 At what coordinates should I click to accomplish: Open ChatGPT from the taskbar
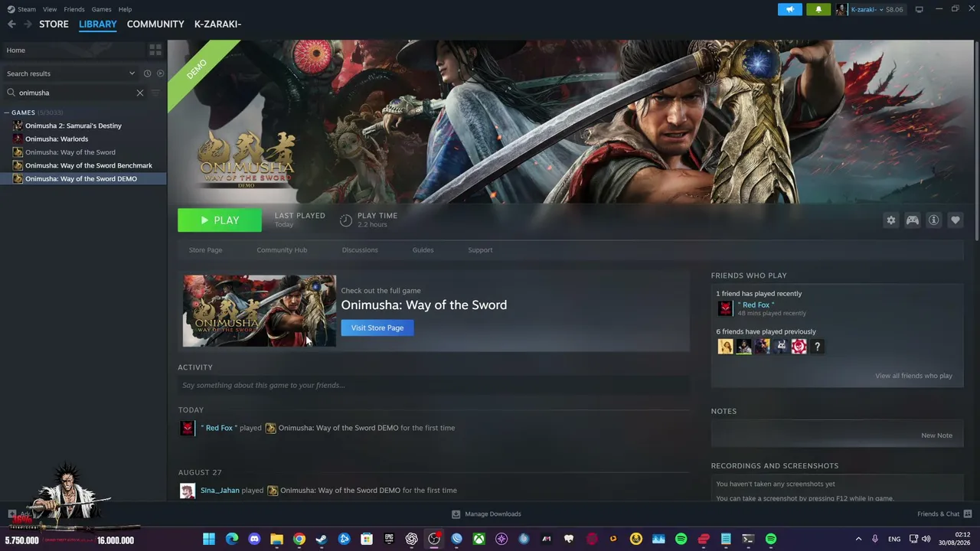(x=412, y=539)
